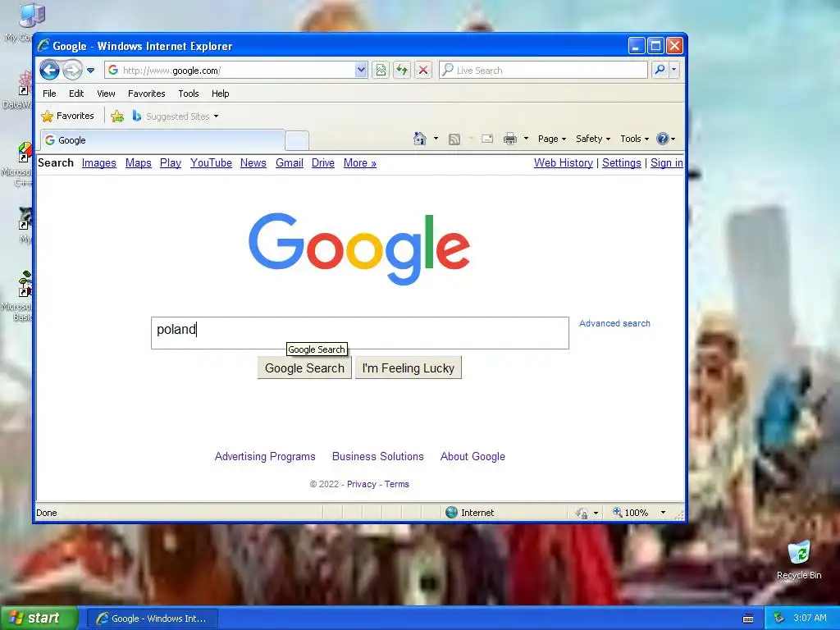Open a new tab with the blank tab button
Screen dimensions: 840x630
[x=297, y=141]
